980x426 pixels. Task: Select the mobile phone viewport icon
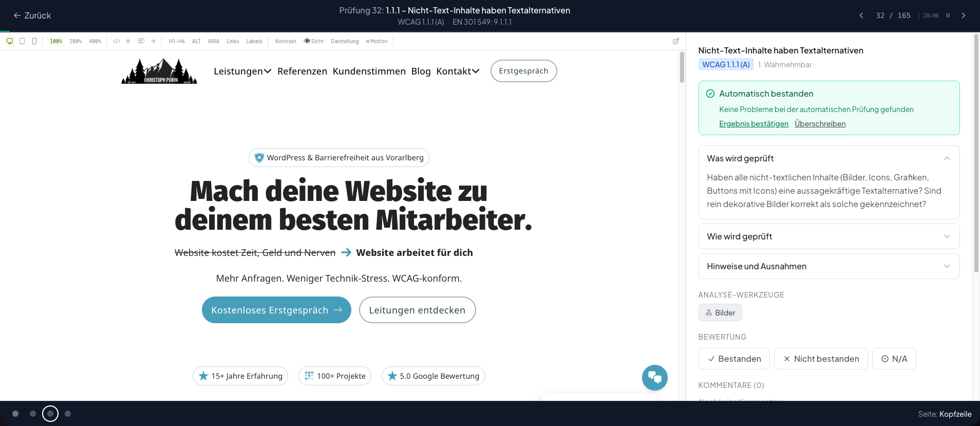point(34,41)
